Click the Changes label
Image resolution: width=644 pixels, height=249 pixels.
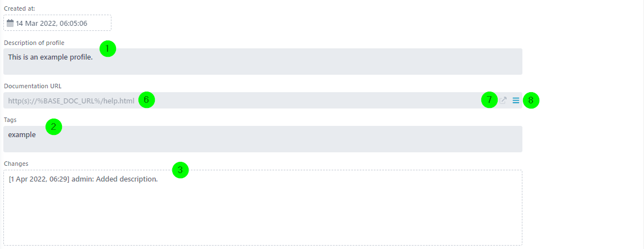tap(16, 163)
